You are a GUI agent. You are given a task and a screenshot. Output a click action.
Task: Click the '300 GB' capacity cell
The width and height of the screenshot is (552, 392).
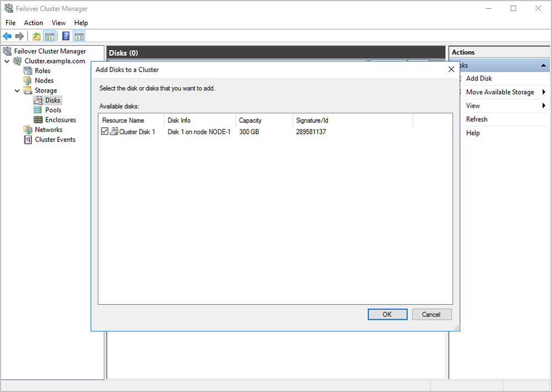[249, 132]
